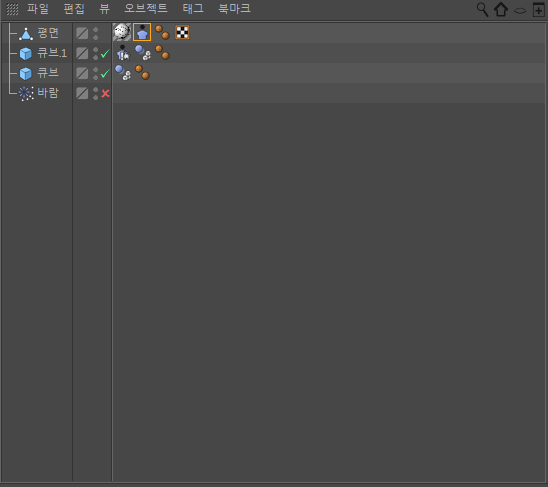Image resolution: width=548 pixels, height=487 pixels.
Task: Open the 태그 menu
Action: pyautogui.click(x=193, y=9)
